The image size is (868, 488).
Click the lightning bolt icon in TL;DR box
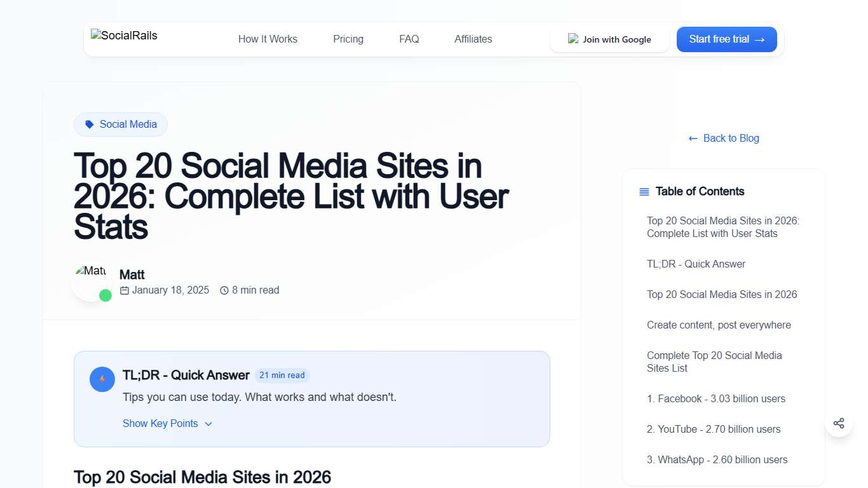[x=102, y=379]
